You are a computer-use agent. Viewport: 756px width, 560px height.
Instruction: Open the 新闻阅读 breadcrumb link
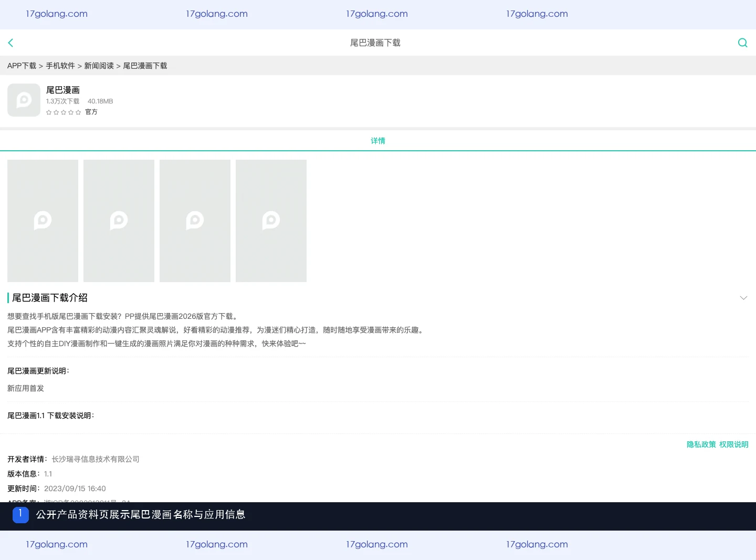tap(99, 66)
